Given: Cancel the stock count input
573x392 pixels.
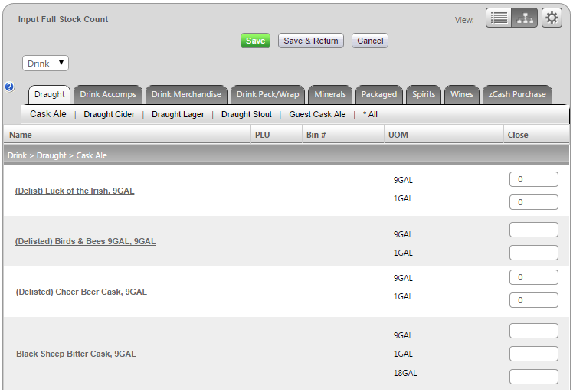Looking at the screenshot, I should click(370, 41).
